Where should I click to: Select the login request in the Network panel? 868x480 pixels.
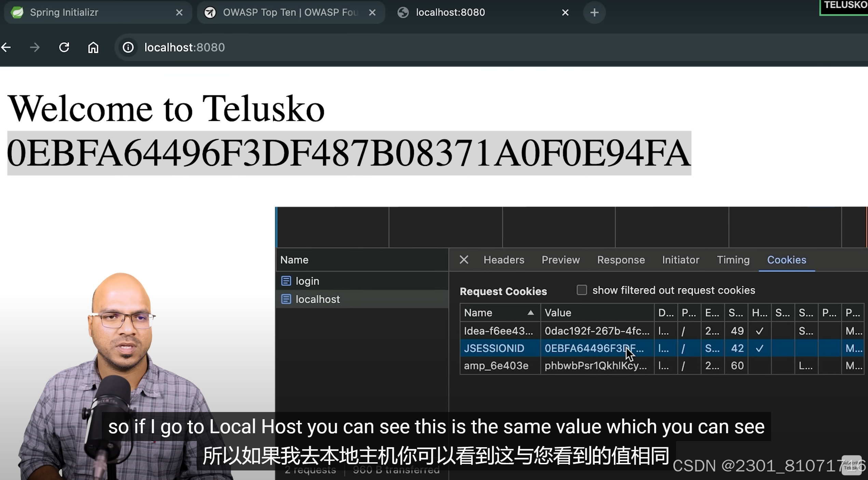coord(307,280)
